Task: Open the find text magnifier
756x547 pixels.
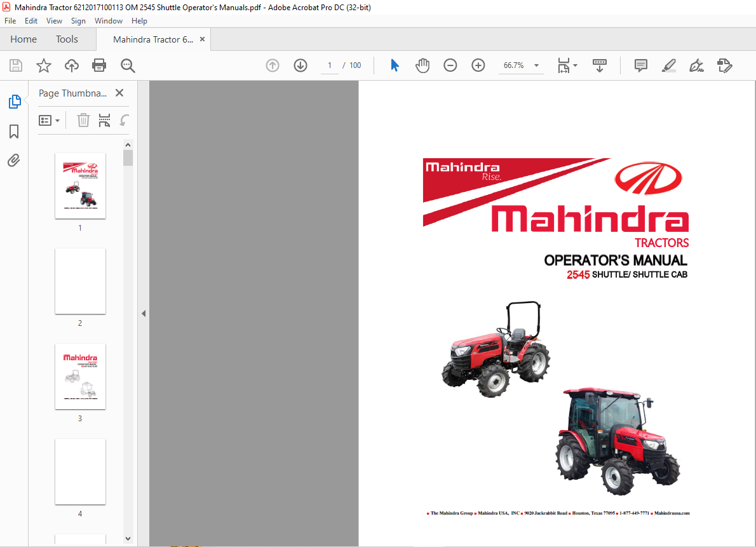Action: coord(128,65)
